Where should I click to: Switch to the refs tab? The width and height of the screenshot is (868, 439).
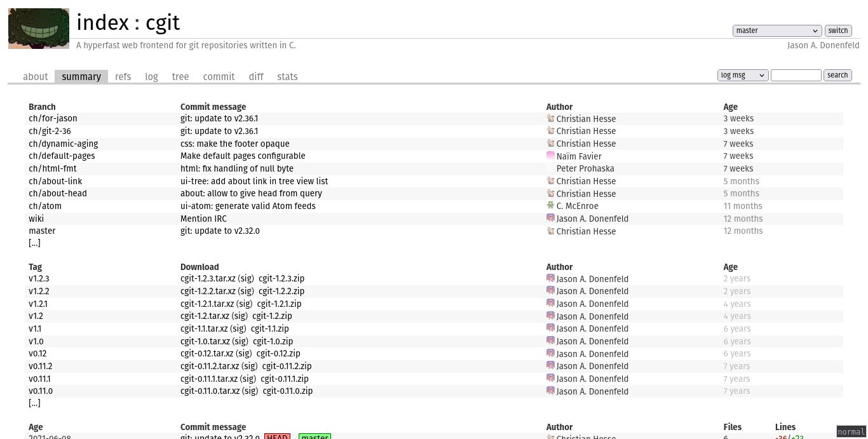[x=123, y=76]
